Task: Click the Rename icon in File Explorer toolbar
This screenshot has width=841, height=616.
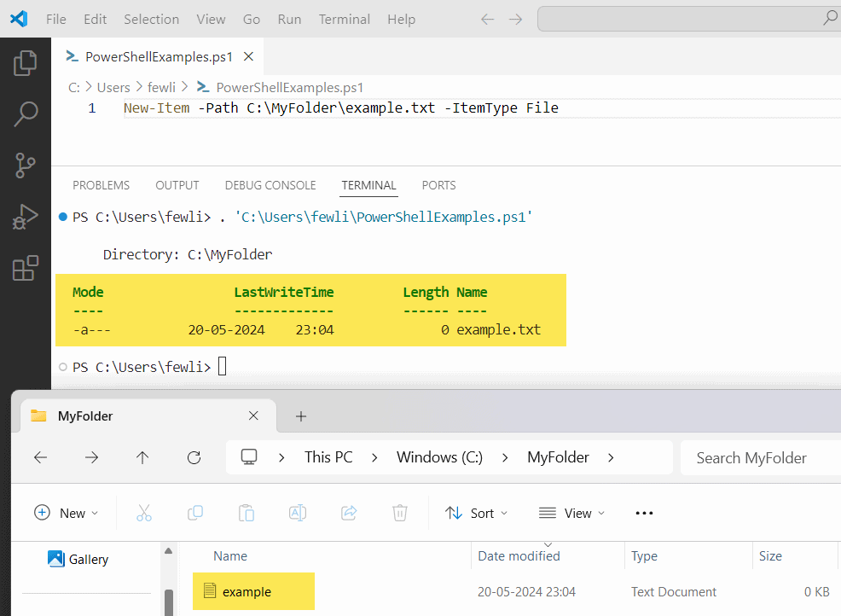Action: (x=297, y=513)
